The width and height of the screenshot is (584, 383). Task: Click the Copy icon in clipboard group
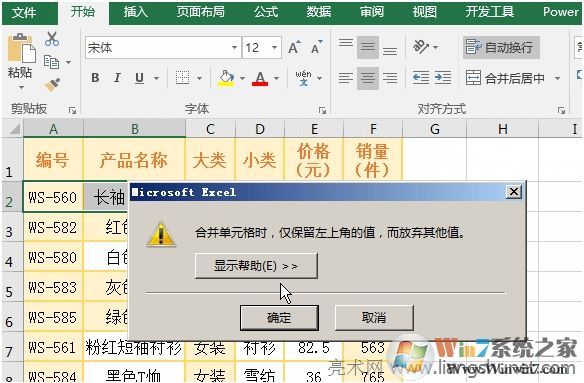click(51, 62)
